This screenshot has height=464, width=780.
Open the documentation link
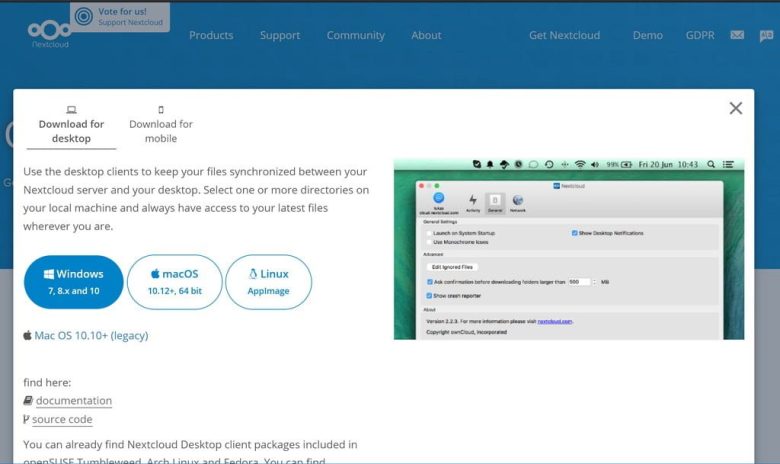click(x=74, y=401)
